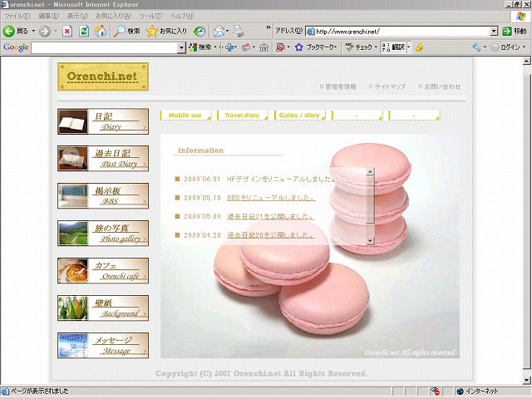Viewport: 532px width, 399px height.
Task: Open メッセージ Message banner
Action: [x=103, y=345]
